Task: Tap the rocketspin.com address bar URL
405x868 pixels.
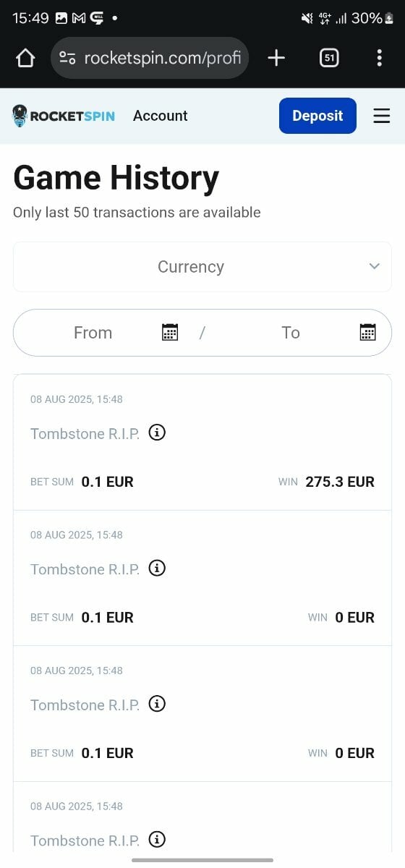Action: click(x=163, y=59)
